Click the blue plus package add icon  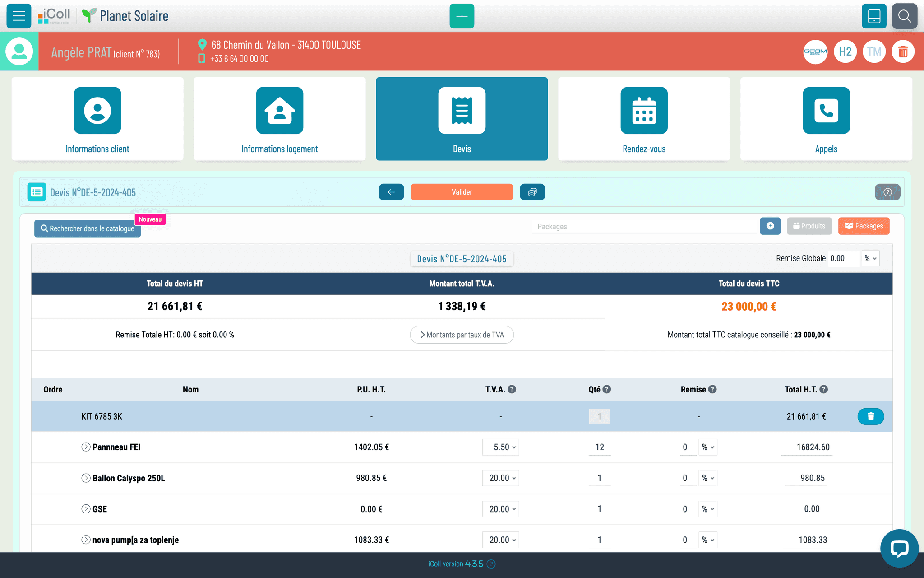(x=770, y=226)
